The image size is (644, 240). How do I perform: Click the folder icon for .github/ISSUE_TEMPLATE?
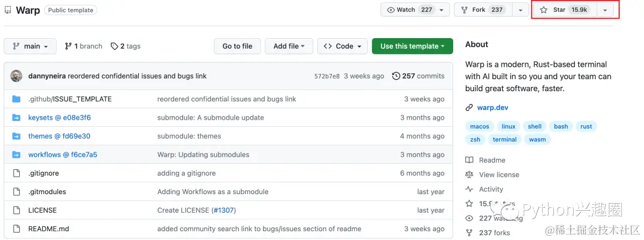17,99
